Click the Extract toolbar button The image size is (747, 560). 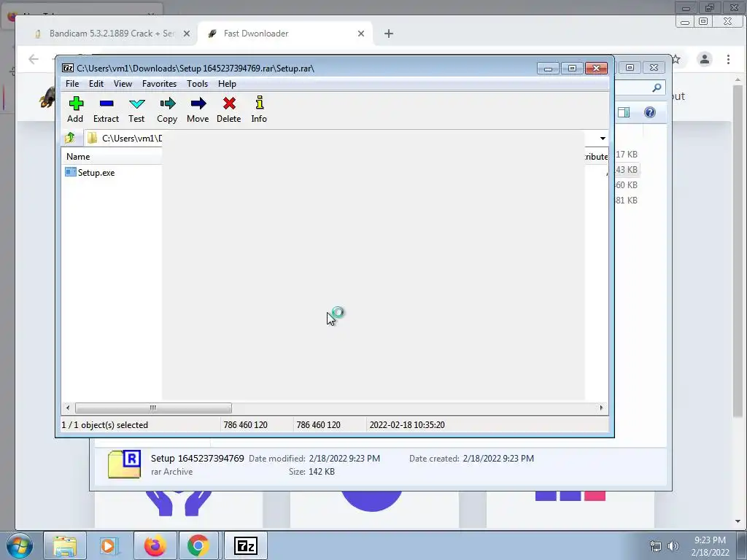click(106, 109)
